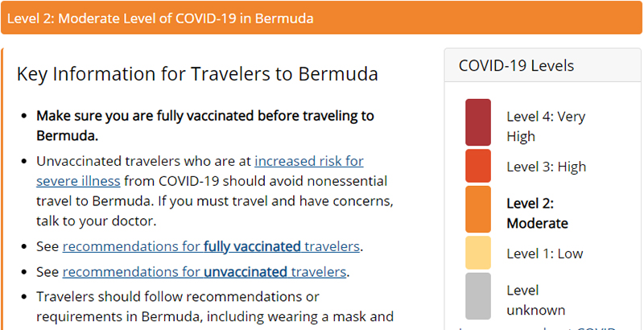Click the orange Level 2 Moderate banner
The image size is (644, 330).
pos(321,18)
